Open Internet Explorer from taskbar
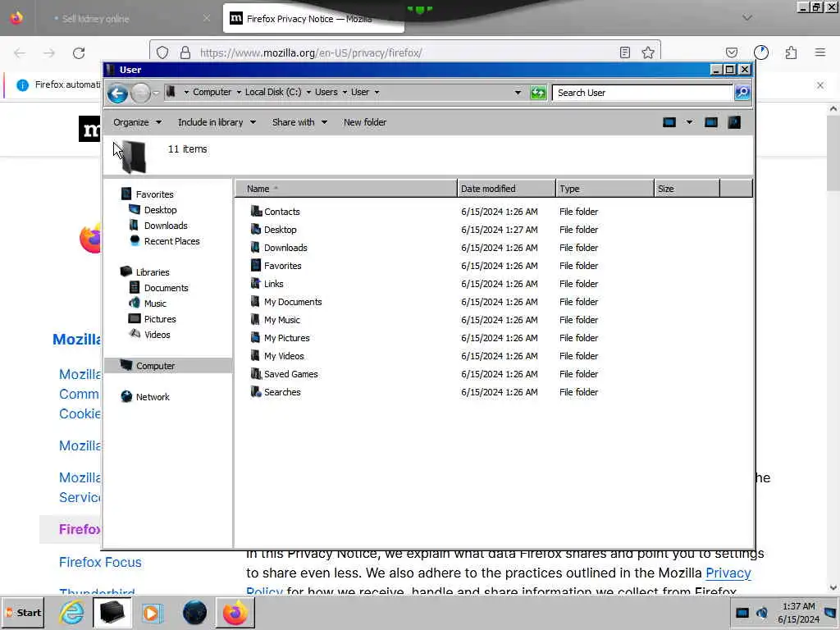 tap(71, 613)
